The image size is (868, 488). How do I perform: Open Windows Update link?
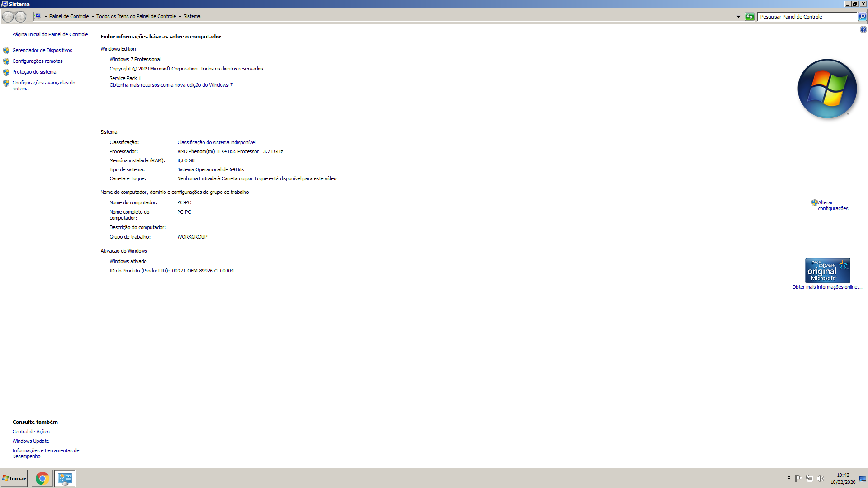click(30, 441)
